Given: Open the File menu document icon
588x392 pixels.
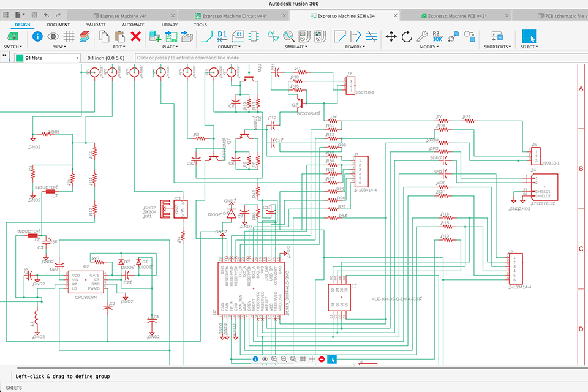Looking at the screenshot, I should pos(20,15).
